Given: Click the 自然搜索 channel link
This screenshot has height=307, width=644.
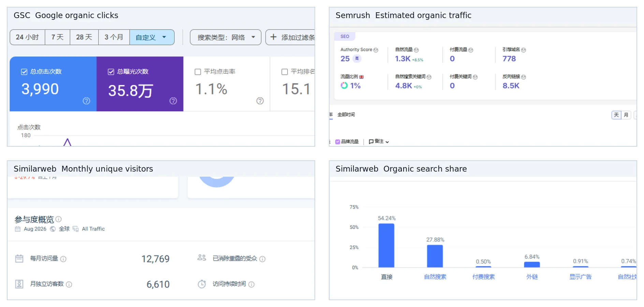Looking at the screenshot, I should (x=435, y=277).
